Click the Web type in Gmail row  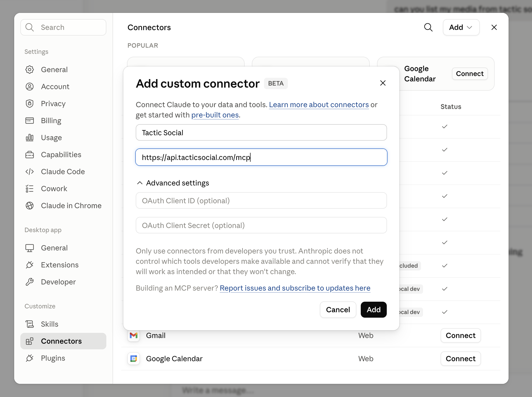pyautogui.click(x=366, y=335)
